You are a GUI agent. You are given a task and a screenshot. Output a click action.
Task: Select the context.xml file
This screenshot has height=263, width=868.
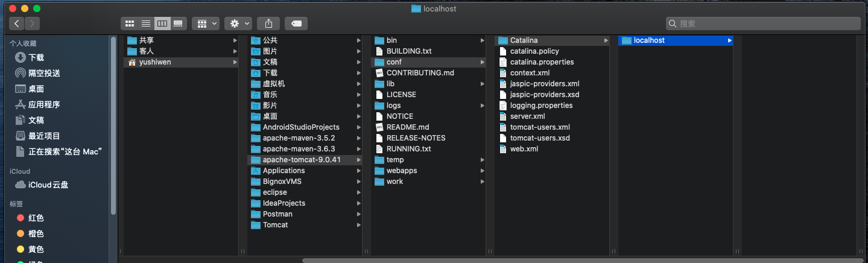pos(552,73)
